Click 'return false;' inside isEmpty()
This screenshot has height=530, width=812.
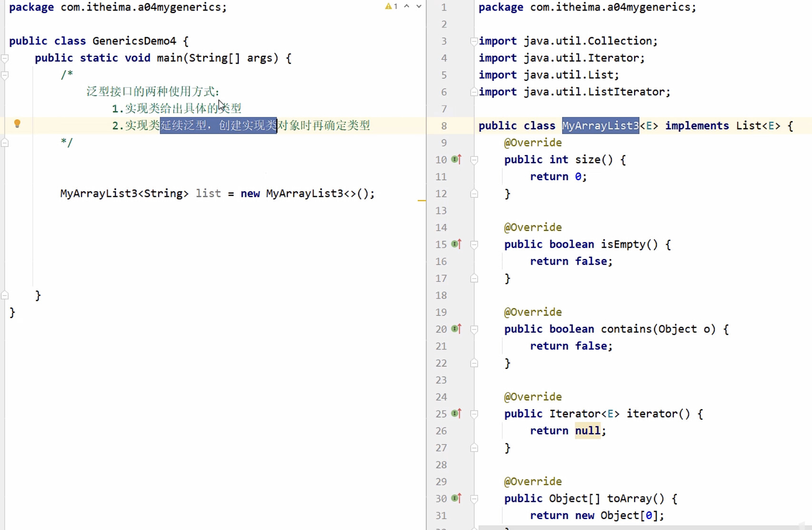click(x=571, y=261)
